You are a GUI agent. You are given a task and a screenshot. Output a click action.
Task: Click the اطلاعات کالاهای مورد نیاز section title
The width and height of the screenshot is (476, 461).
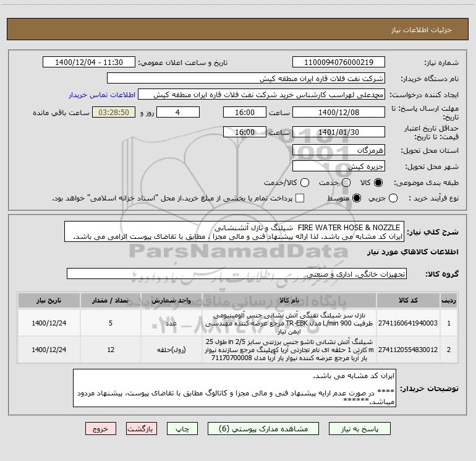tap(412, 252)
